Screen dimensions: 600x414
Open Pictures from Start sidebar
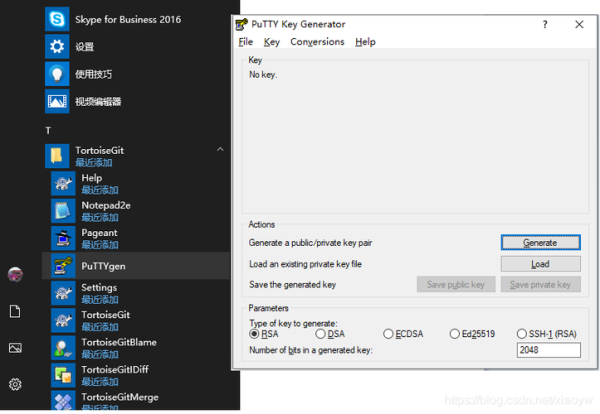(x=15, y=348)
